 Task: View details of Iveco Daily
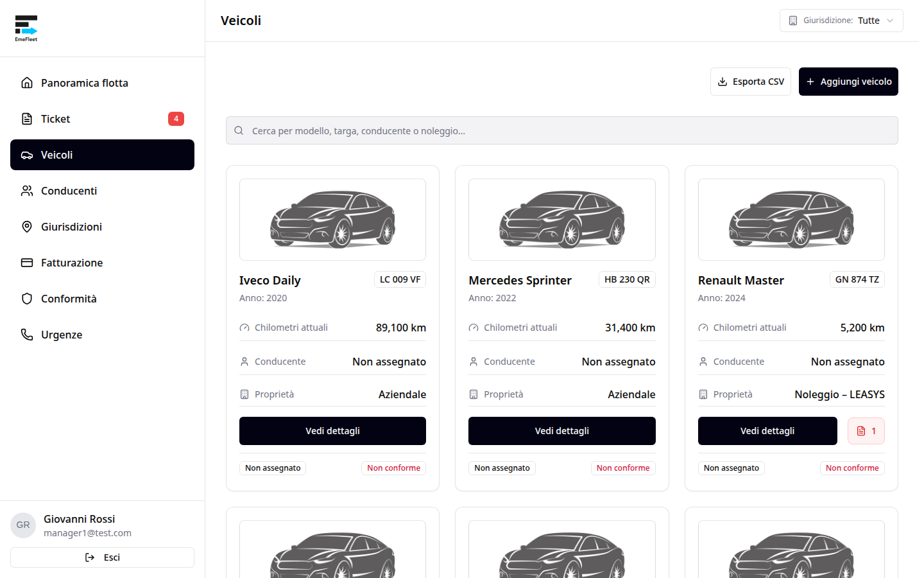332,431
